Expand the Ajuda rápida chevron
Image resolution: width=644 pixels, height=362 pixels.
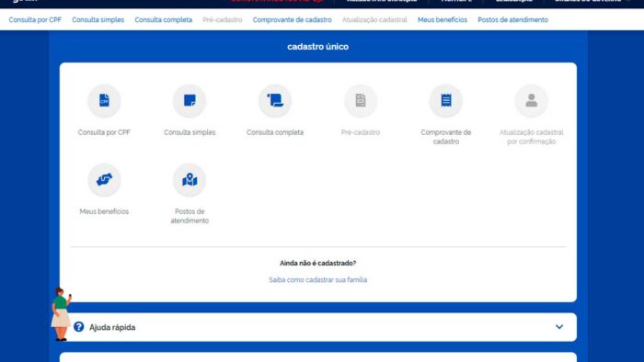coord(559,327)
